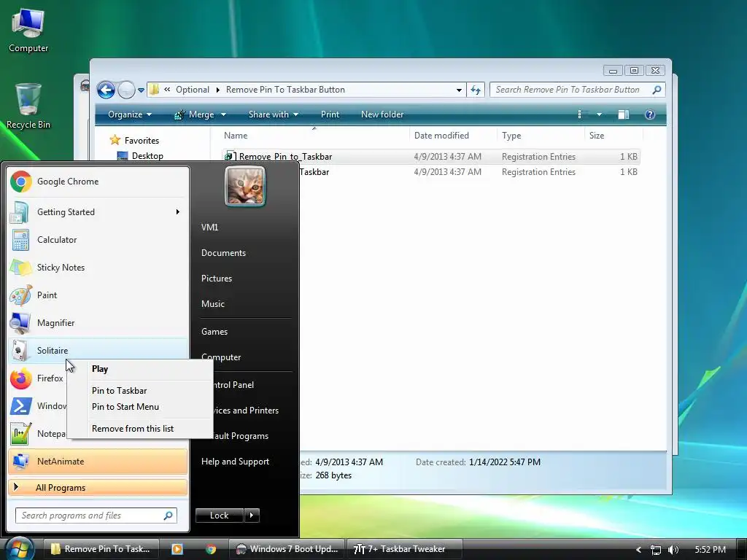This screenshot has height=560, width=747.
Task: Sort by the Type column header
Action: click(511, 136)
